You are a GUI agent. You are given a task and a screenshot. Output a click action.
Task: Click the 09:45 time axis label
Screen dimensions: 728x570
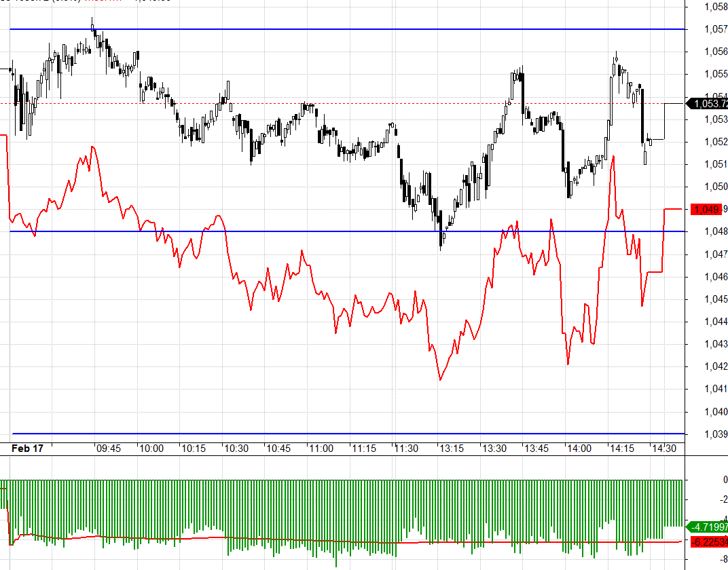coord(109,449)
